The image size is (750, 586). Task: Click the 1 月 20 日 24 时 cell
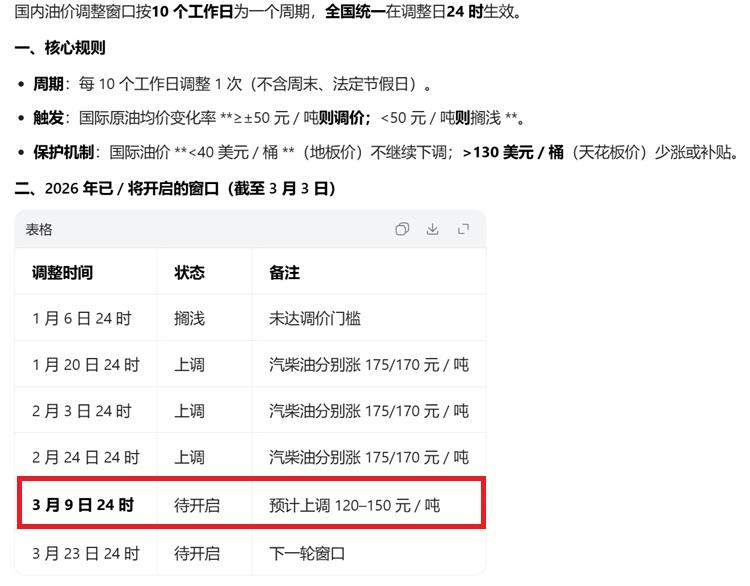point(85,365)
